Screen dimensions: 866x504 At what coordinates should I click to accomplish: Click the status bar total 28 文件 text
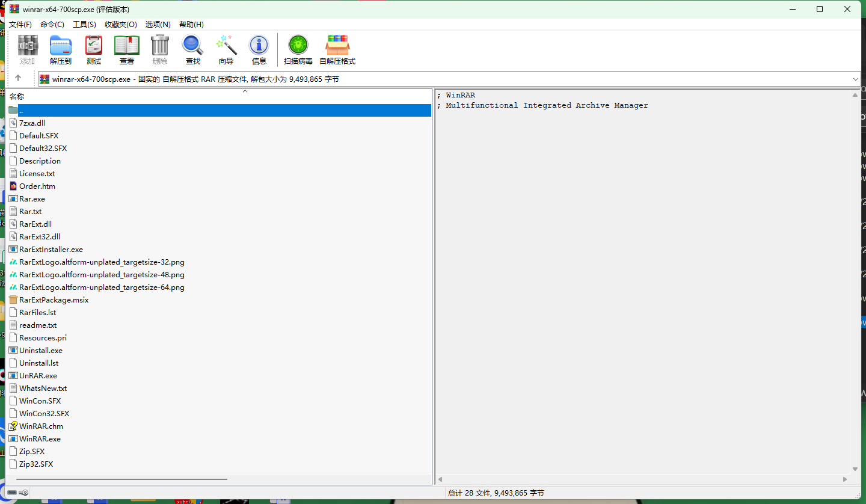(x=496, y=493)
